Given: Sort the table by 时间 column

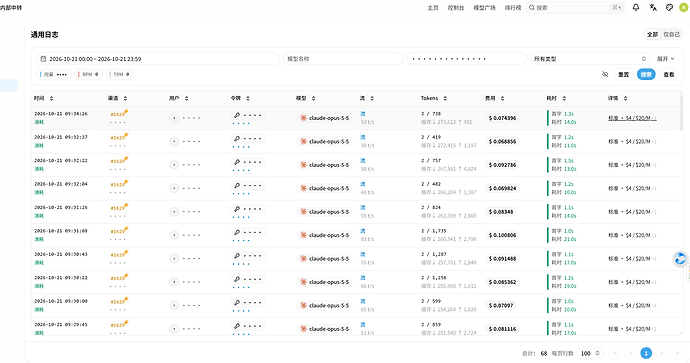Looking at the screenshot, I should [44, 98].
